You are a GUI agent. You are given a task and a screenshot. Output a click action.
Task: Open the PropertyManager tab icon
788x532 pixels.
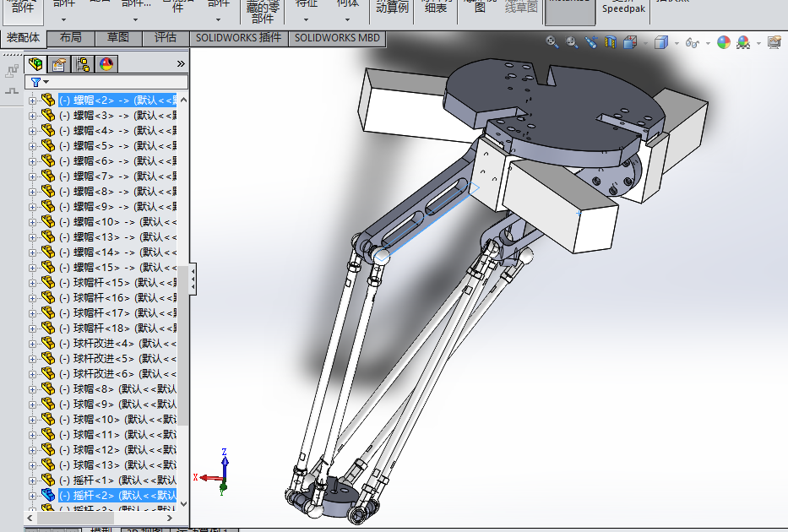59,64
